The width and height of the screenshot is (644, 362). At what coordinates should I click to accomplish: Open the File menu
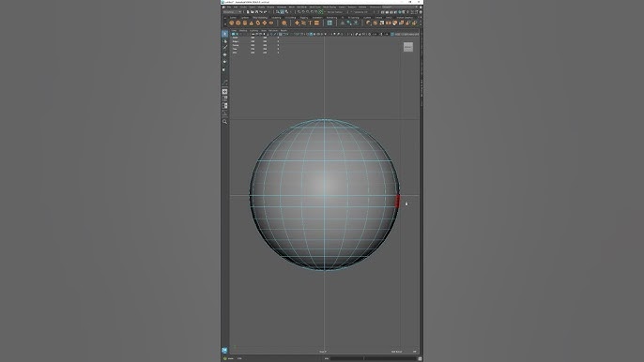coord(229,7)
